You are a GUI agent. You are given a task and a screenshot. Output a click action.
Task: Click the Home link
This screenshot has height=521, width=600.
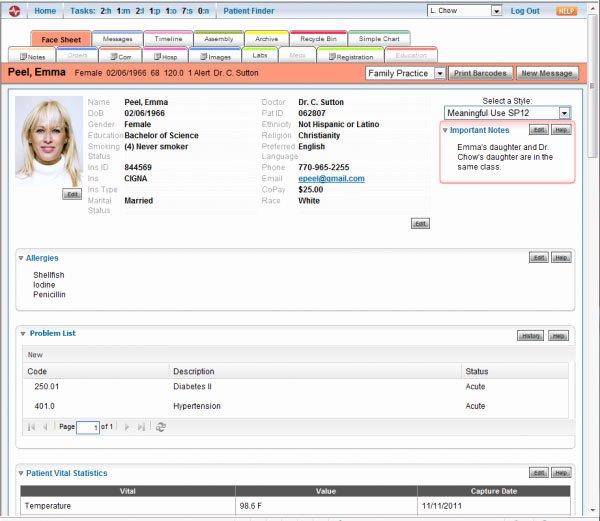click(x=45, y=11)
